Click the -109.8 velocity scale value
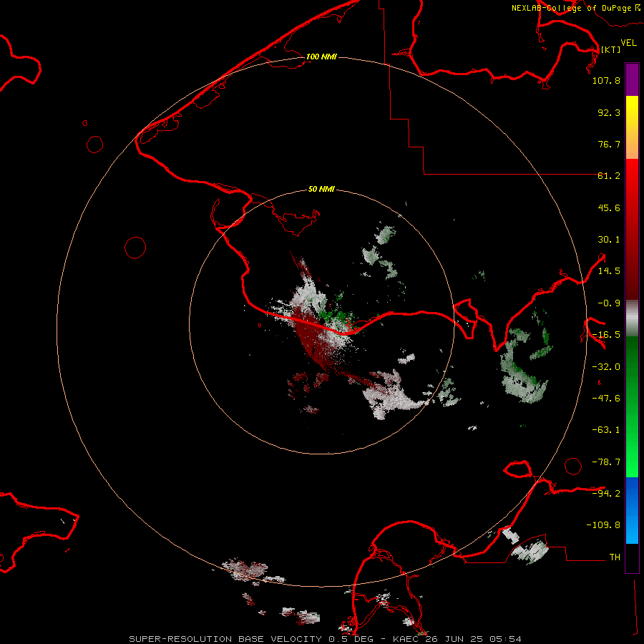Image resolution: width=644 pixels, height=644 pixels. [603, 525]
